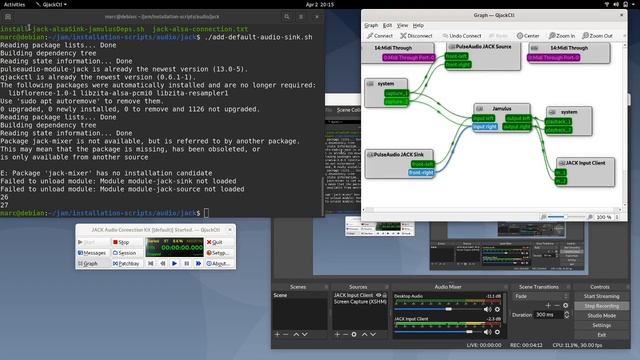Open the QjackCtl app menu in top bar
This screenshot has width=640, height=360.
point(51,4)
